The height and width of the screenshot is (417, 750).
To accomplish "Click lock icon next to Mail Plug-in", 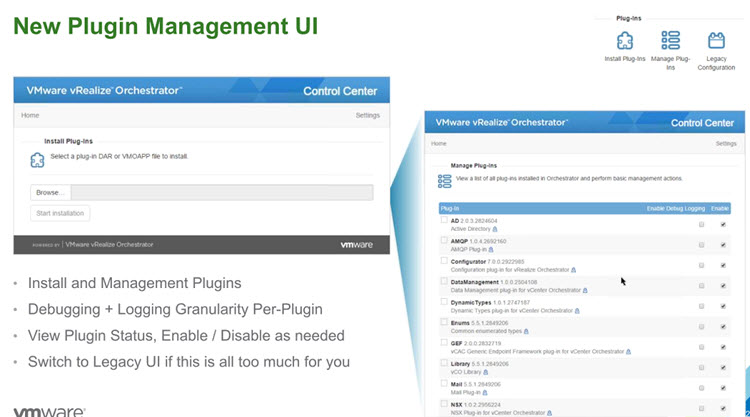I will click(x=485, y=393).
